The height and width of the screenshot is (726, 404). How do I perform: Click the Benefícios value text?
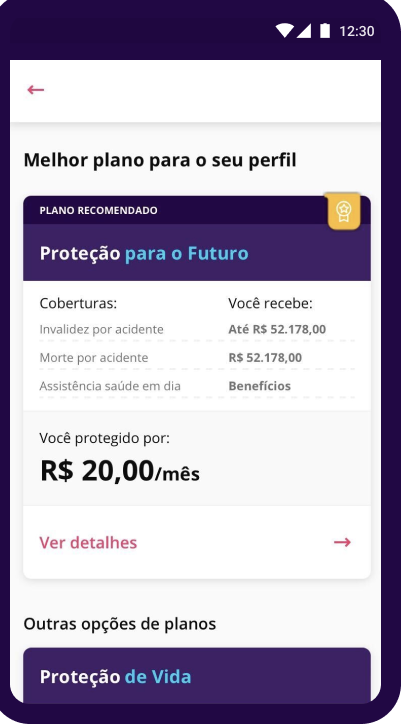pos(260,386)
